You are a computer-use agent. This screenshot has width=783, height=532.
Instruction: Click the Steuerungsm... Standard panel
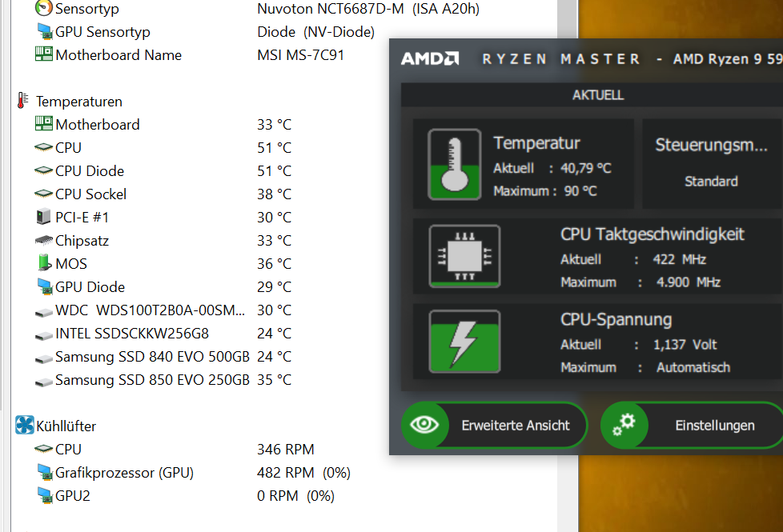pyautogui.click(x=712, y=164)
